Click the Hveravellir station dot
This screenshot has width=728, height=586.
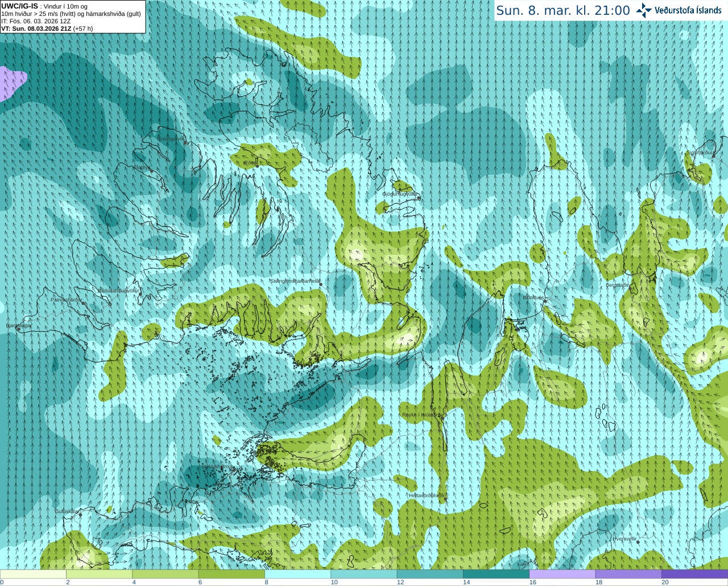[638, 542]
